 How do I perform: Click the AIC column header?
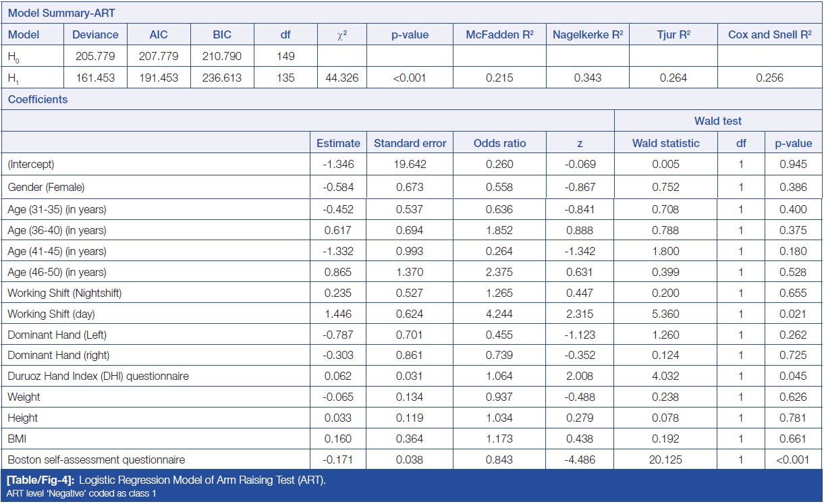pyautogui.click(x=159, y=34)
